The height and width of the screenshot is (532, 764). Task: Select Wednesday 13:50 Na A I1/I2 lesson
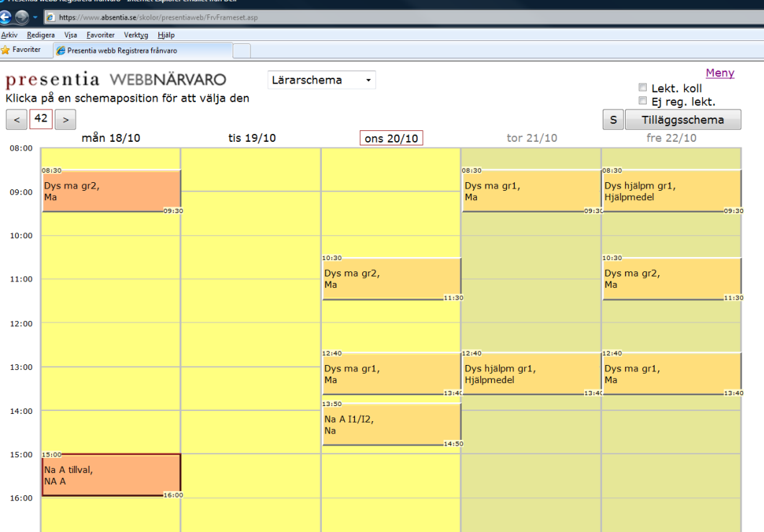(390, 425)
